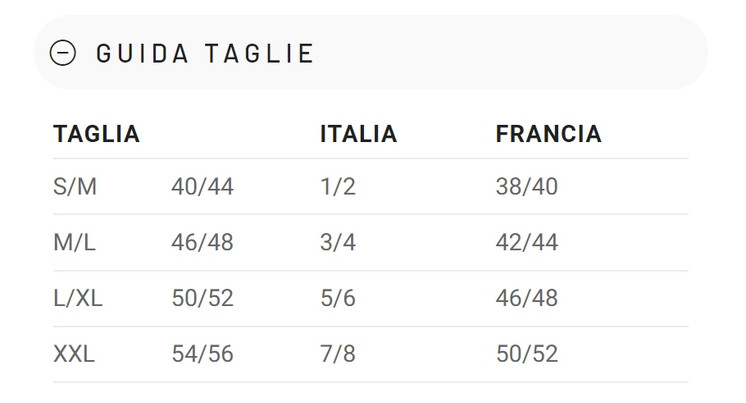The image size is (746, 403).
Task: Click Italia value 5/6
Action: pos(337,298)
